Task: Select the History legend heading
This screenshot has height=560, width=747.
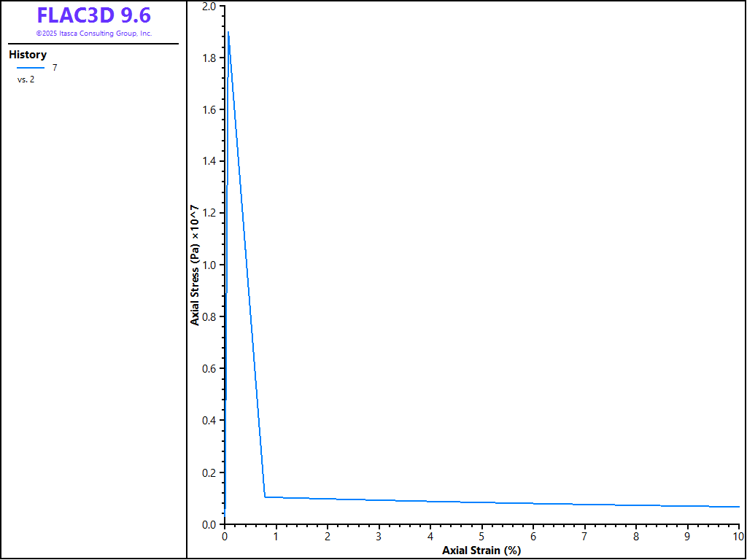Action: tap(28, 55)
